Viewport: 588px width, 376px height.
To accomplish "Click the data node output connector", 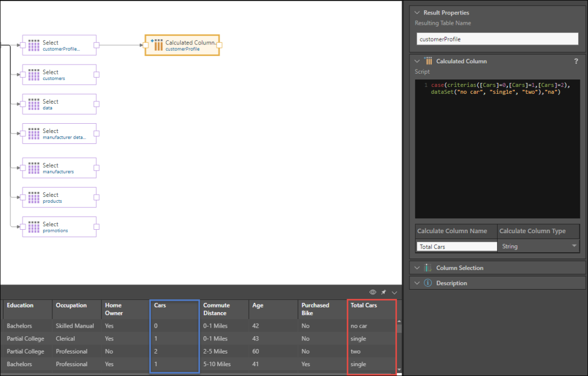I will (97, 104).
